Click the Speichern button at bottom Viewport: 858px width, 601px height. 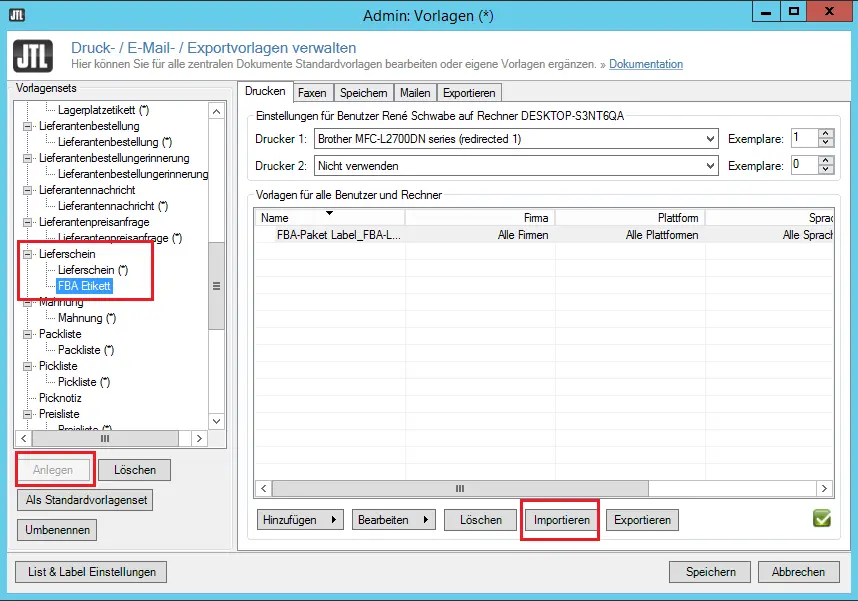tap(710, 572)
